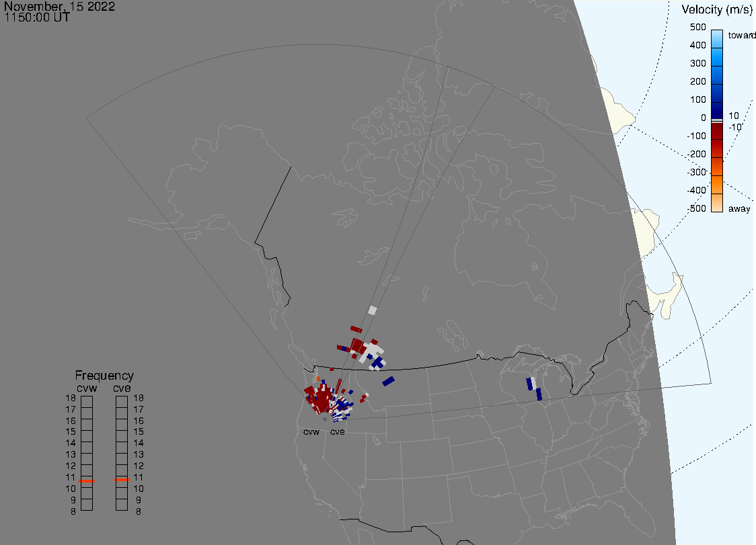Screen dimensions: 756x545
Task: Click the date text November, 15 2022
Action: 59,7
